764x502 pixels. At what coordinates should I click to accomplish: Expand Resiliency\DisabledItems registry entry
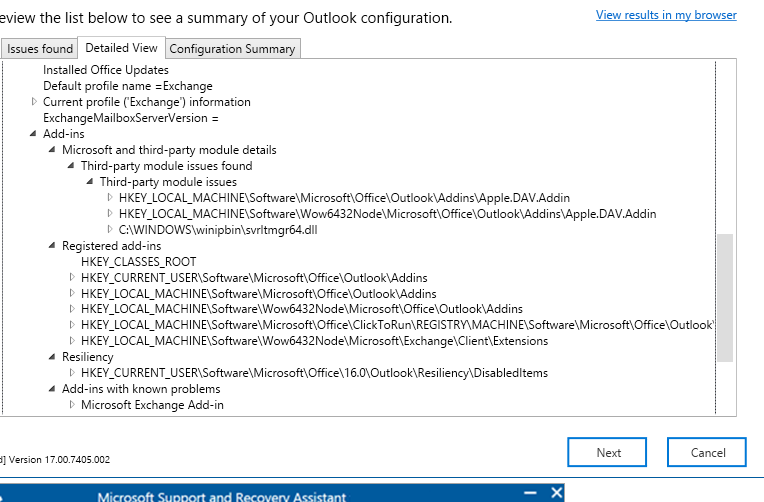(x=72, y=373)
